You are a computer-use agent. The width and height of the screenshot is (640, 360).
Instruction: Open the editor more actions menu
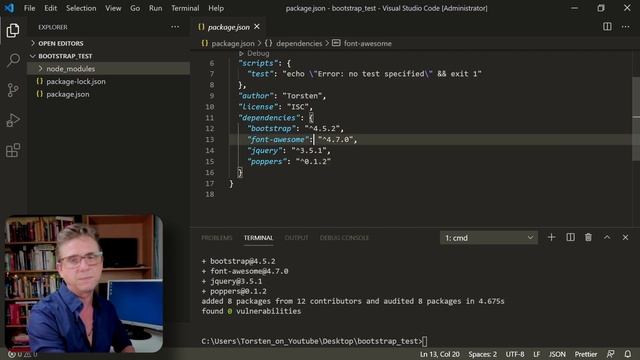[625, 27]
